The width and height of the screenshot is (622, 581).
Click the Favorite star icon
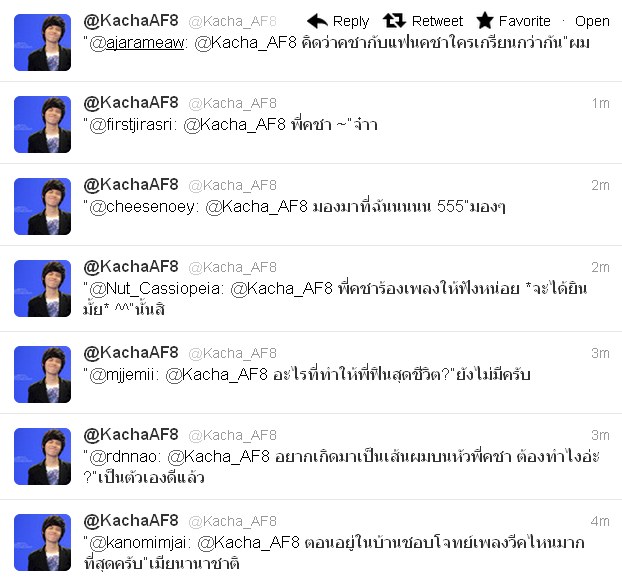click(x=485, y=21)
